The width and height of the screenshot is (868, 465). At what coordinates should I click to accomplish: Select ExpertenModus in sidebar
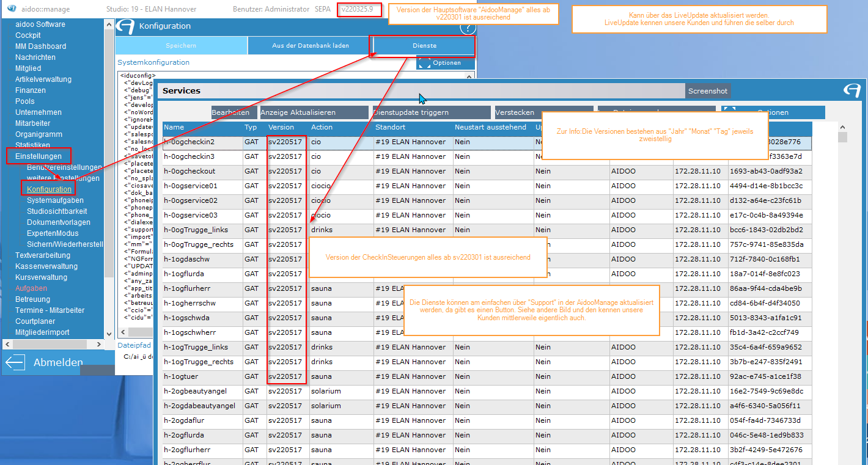click(53, 233)
